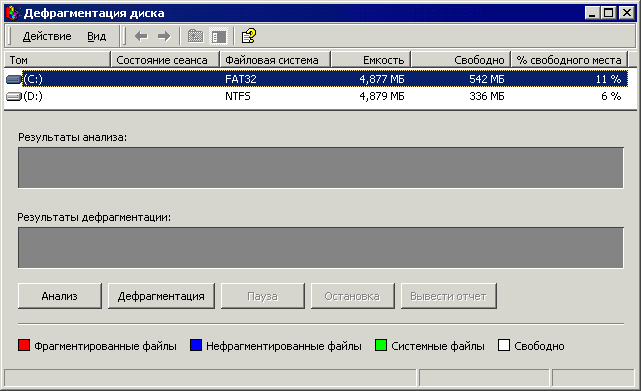Close the Дефрагментация диска window
This screenshot has width=641, height=391.
(x=626, y=13)
